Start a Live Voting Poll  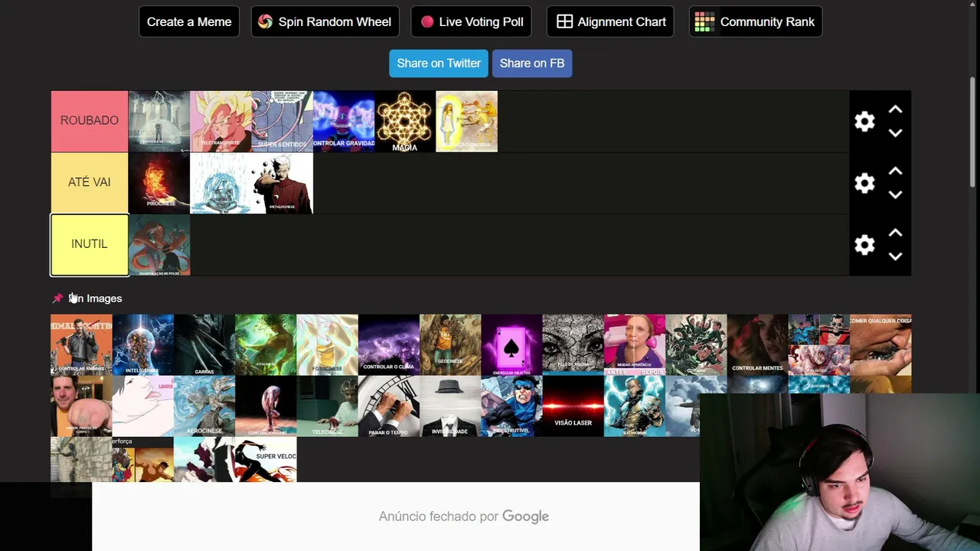pyautogui.click(x=472, y=21)
